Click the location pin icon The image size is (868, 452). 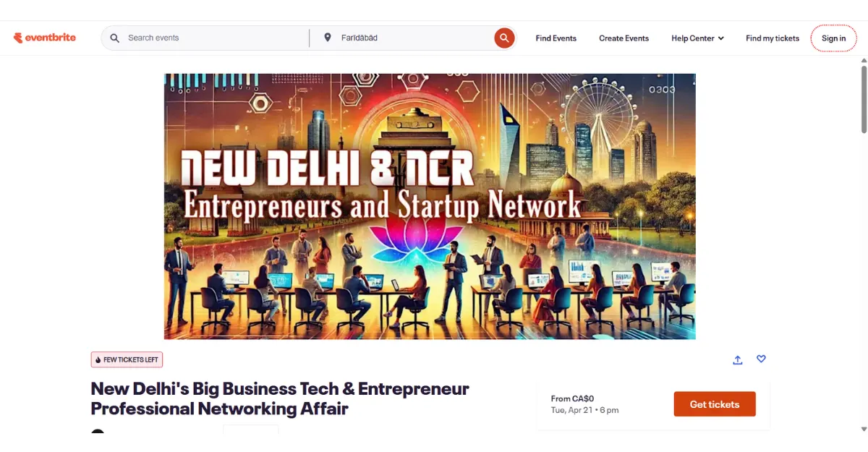coord(327,38)
